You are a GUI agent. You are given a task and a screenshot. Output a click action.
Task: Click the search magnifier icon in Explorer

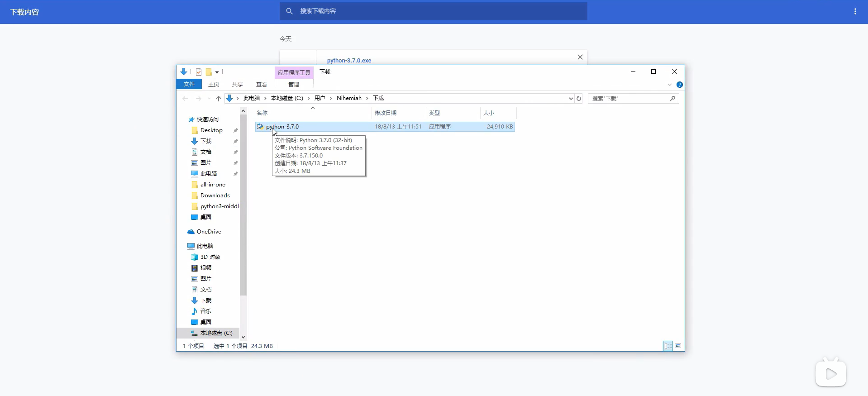coord(672,98)
